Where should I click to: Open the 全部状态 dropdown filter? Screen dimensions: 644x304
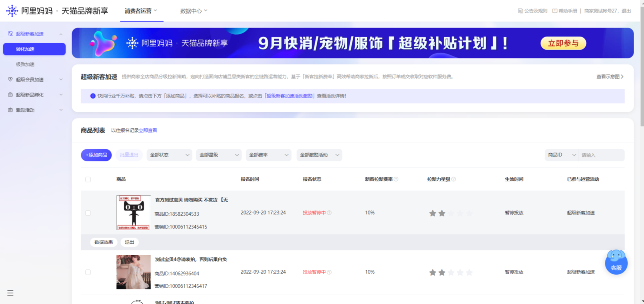(x=169, y=155)
